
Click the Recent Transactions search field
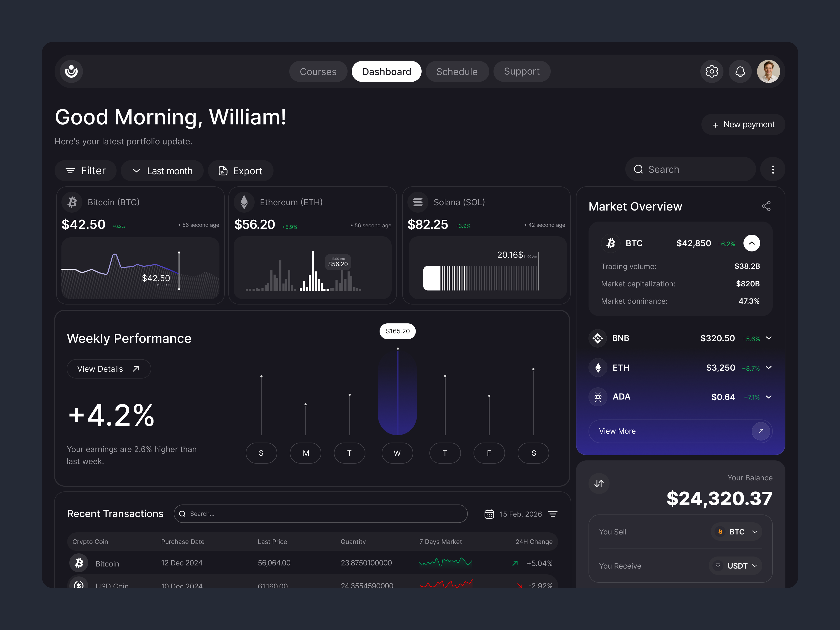321,514
